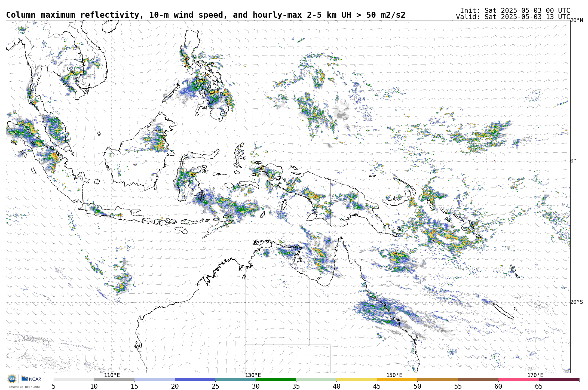
Task: Open the ensemble.ucar.edu link text
Action: 24,387
